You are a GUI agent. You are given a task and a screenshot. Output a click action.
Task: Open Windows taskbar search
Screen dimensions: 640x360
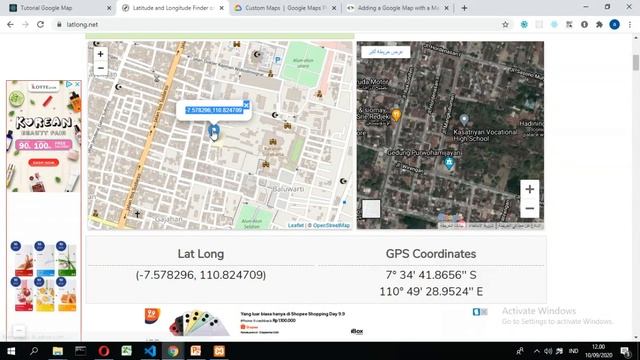34,351
